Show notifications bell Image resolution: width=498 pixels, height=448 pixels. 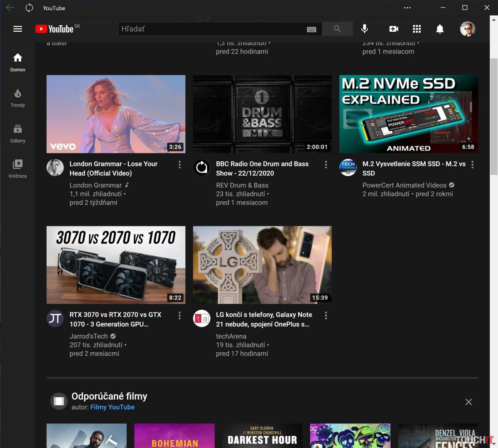pos(440,29)
